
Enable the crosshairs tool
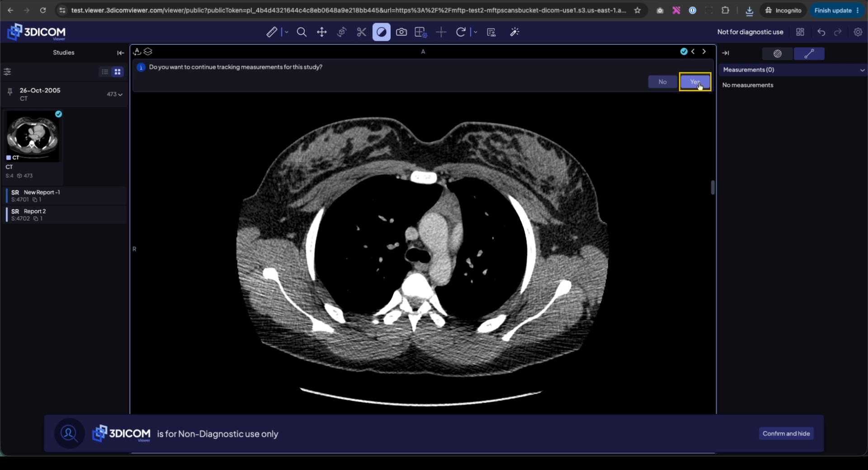[441, 32]
